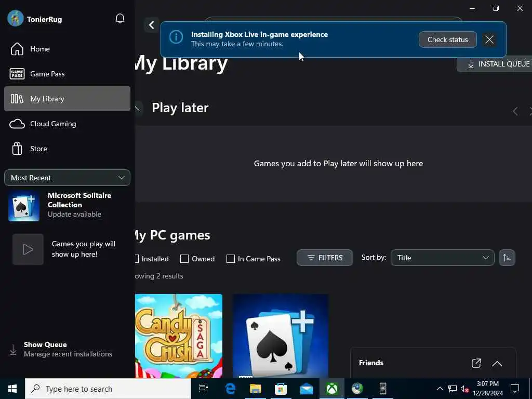
Task: Open Task View on the taskbar
Action: 204,389
